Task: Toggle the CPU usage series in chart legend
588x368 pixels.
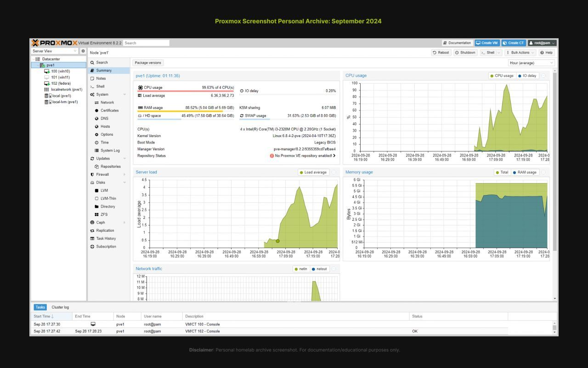Action: tap(502, 75)
